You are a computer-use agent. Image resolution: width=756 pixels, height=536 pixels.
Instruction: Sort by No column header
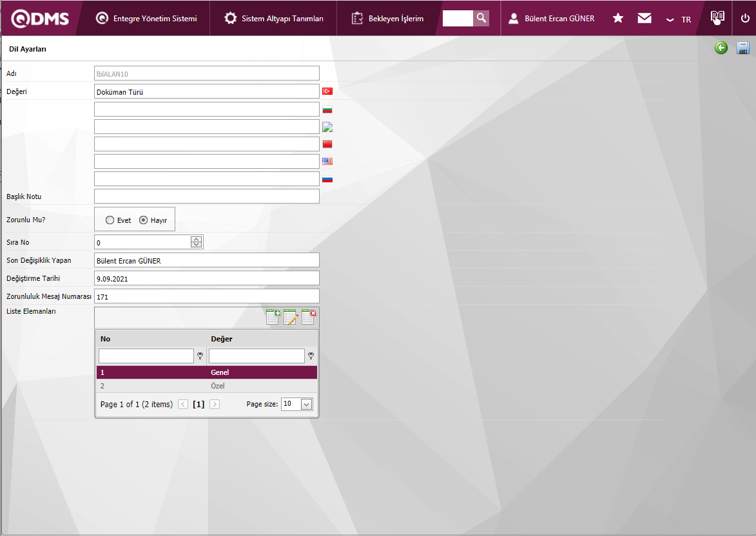point(105,339)
